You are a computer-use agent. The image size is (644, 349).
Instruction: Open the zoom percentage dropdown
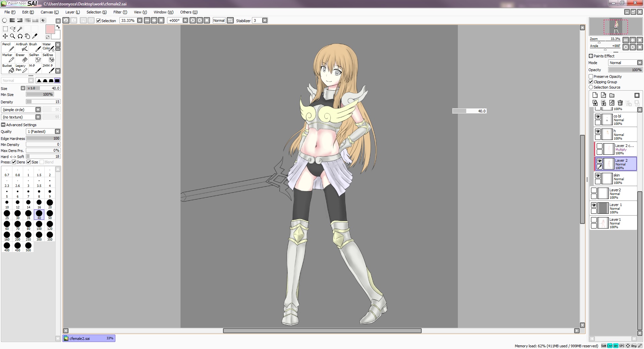[140, 20]
